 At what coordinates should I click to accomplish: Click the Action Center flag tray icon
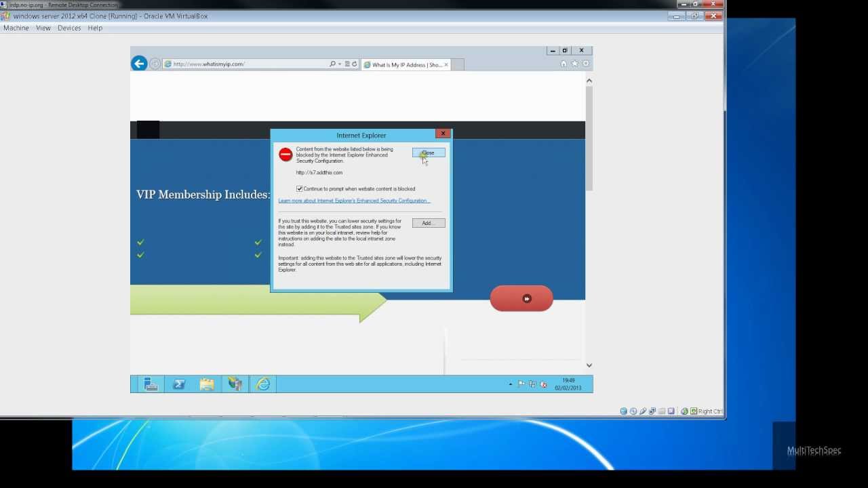(x=521, y=384)
